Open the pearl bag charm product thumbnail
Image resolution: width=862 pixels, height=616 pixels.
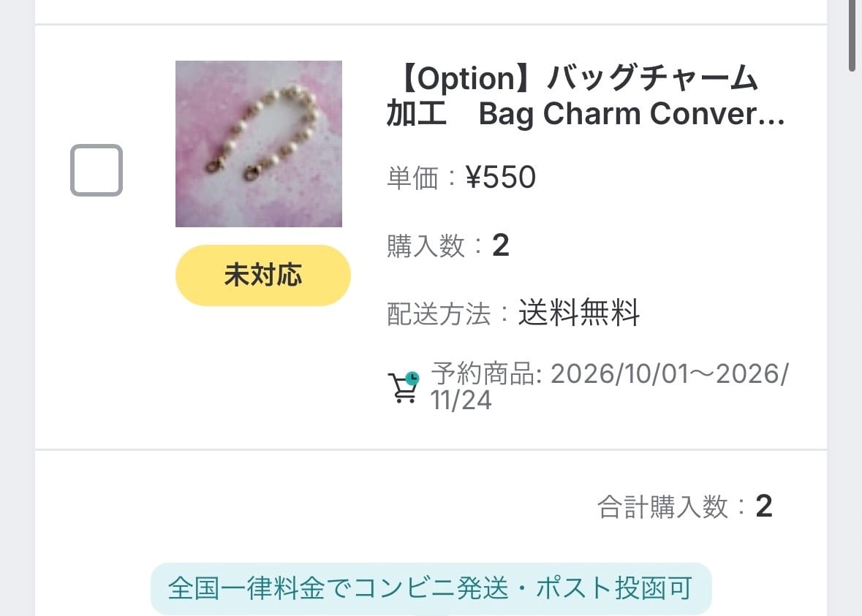(x=258, y=143)
